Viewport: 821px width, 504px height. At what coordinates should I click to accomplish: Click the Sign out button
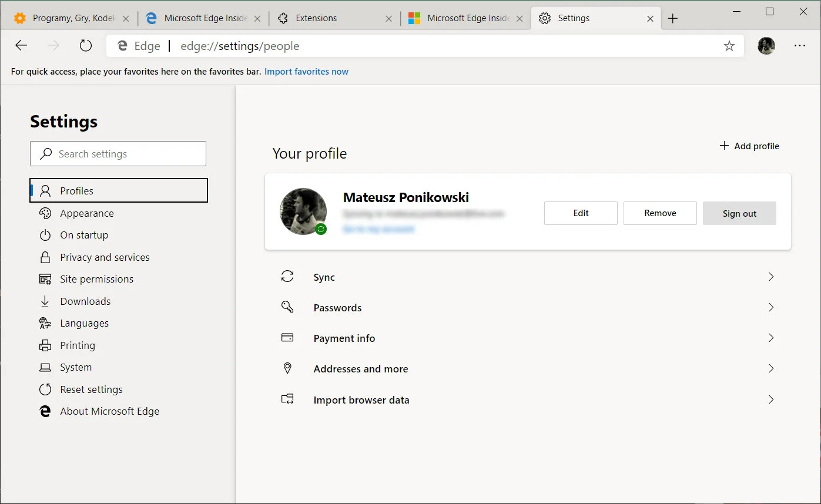point(739,213)
